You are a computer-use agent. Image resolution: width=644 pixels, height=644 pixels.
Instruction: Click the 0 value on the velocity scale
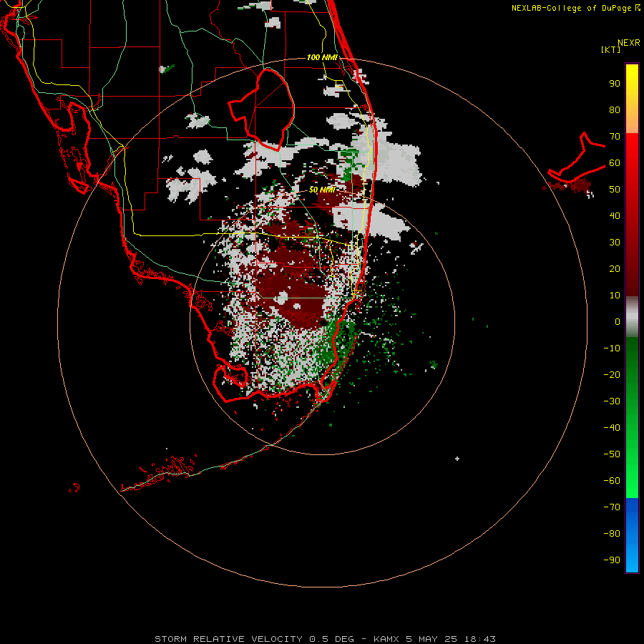(618, 322)
